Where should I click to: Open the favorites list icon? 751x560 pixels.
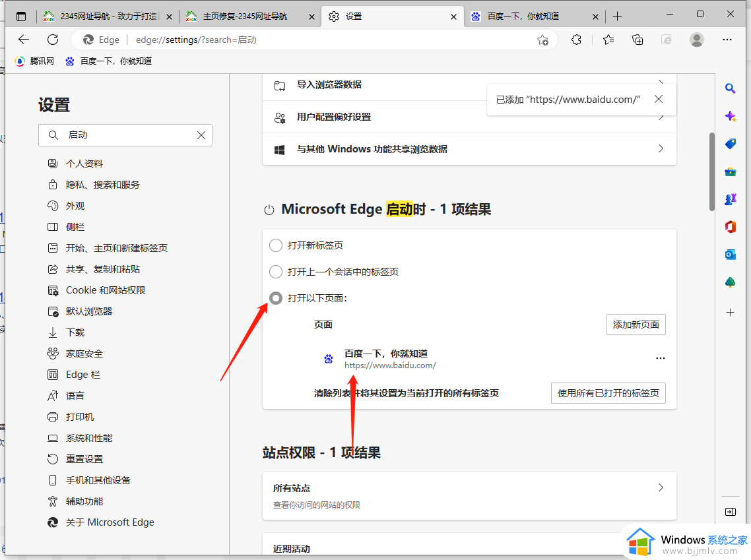coord(608,40)
